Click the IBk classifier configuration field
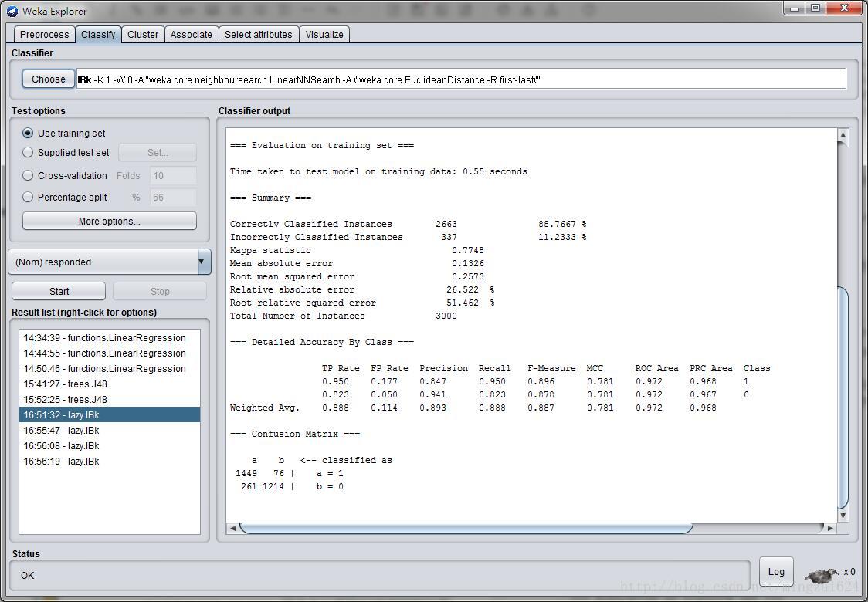868x602 pixels. (x=461, y=79)
